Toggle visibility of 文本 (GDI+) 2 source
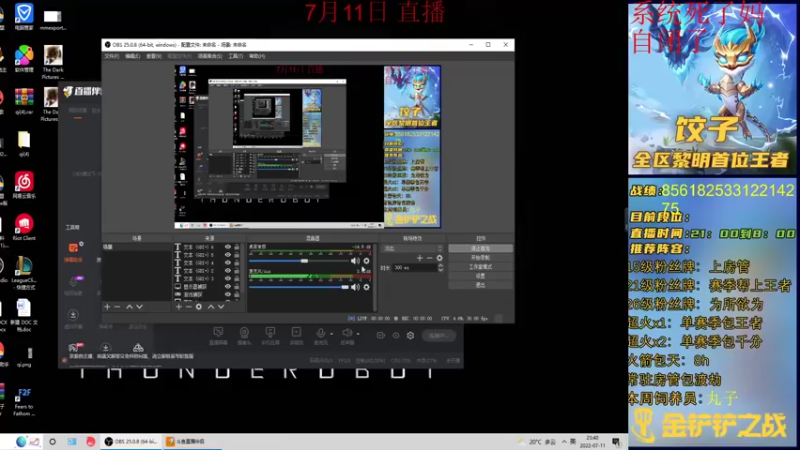800x450 pixels. tap(228, 270)
